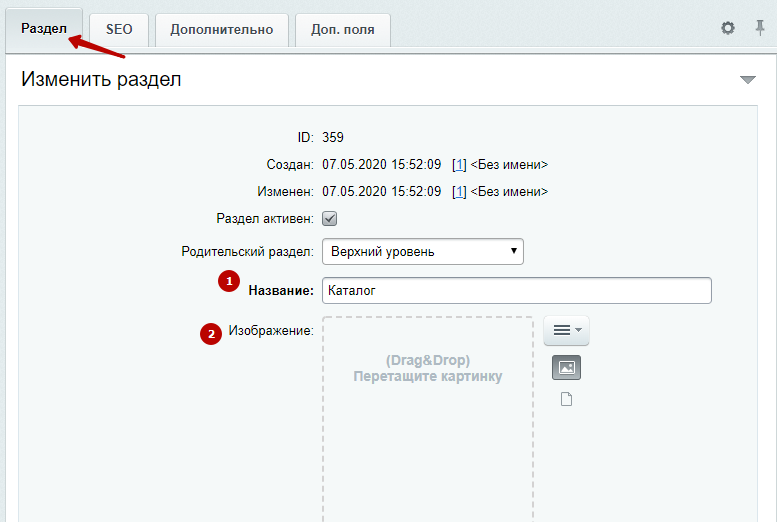This screenshot has height=522, width=777.
Task: Open Родительский раздел dropdown
Action: [423, 251]
